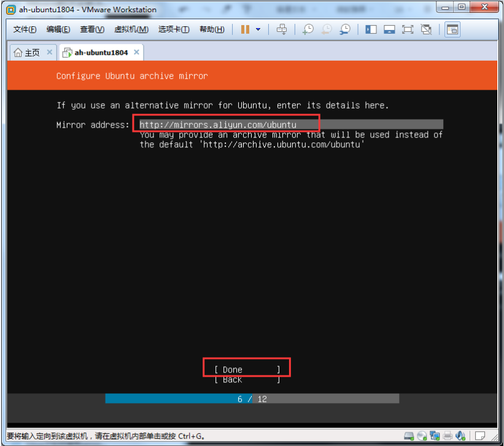The height and width of the screenshot is (446, 504).
Task: Click the hard disk status icon
Action: click(409, 436)
